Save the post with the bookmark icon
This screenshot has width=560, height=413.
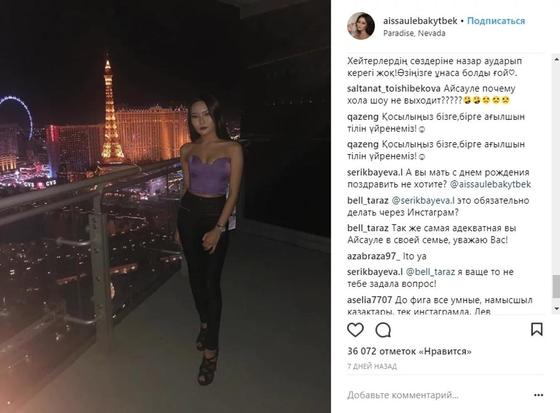537,329
